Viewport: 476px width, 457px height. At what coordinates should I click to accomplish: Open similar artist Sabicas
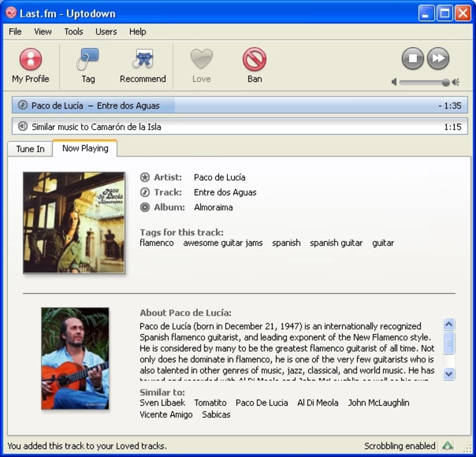(216, 414)
